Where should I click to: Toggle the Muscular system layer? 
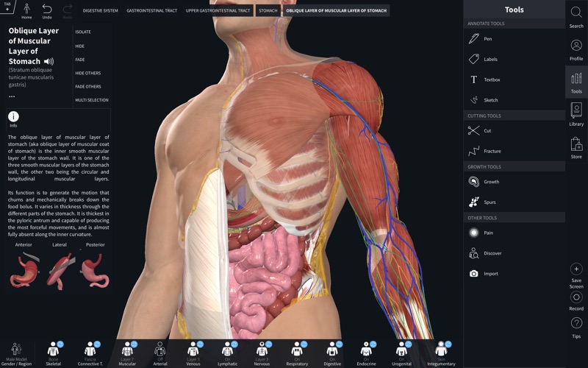[x=127, y=353]
